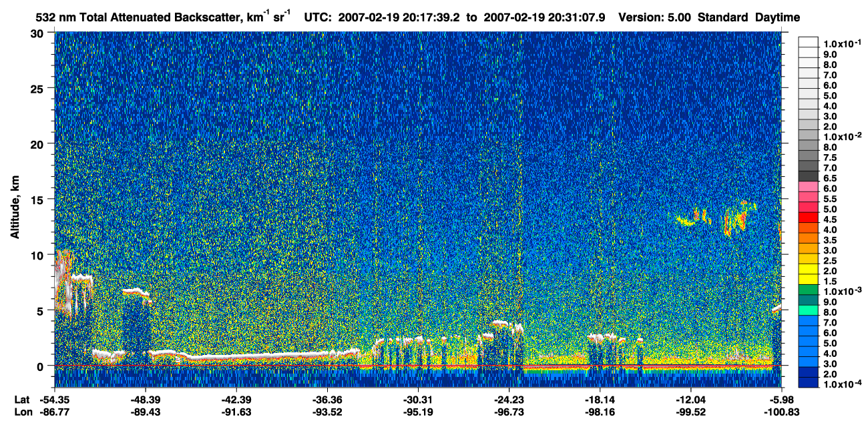Click the latitude value -30.31
The width and height of the screenshot is (868, 445).
tap(418, 399)
